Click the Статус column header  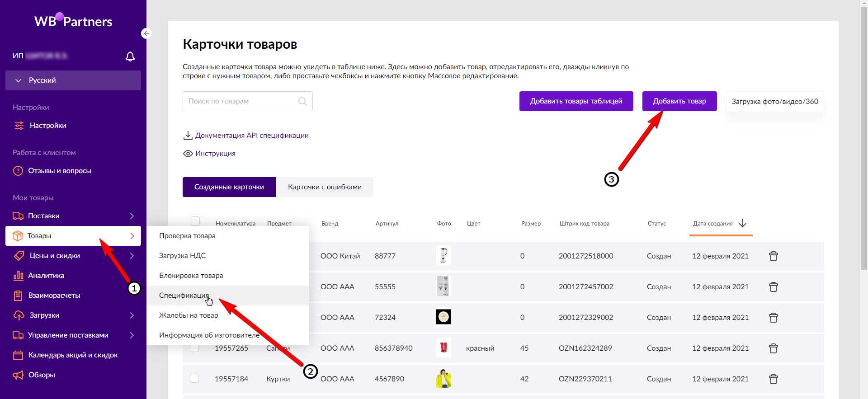pos(657,224)
